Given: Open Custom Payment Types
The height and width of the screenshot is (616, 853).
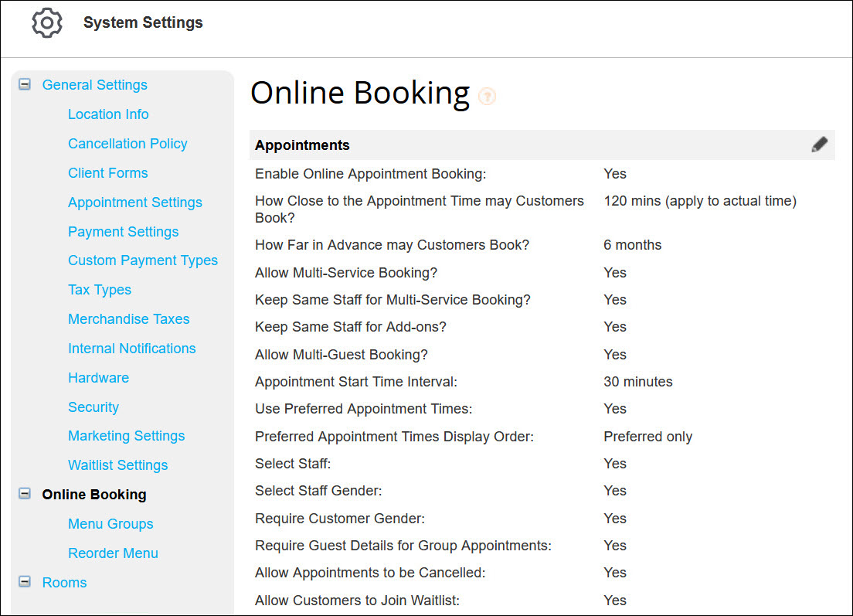Looking at the screenshot, I should (x=143, y=260).
